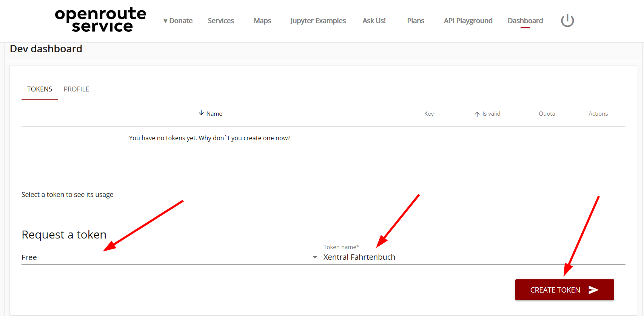Click the Is valid sort arrow
This screenshot has width=644, height=316.
(x=477, y=114)
